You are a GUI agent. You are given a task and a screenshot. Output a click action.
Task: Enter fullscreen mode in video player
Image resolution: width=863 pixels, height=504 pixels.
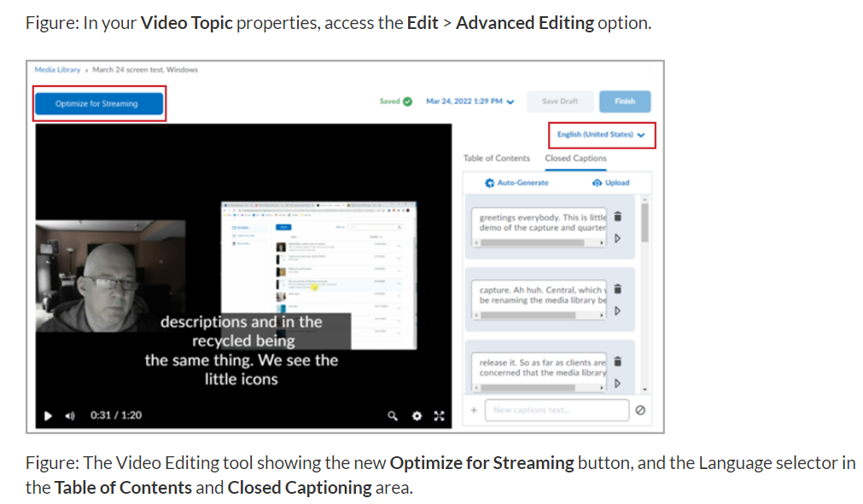pos(440,415)
